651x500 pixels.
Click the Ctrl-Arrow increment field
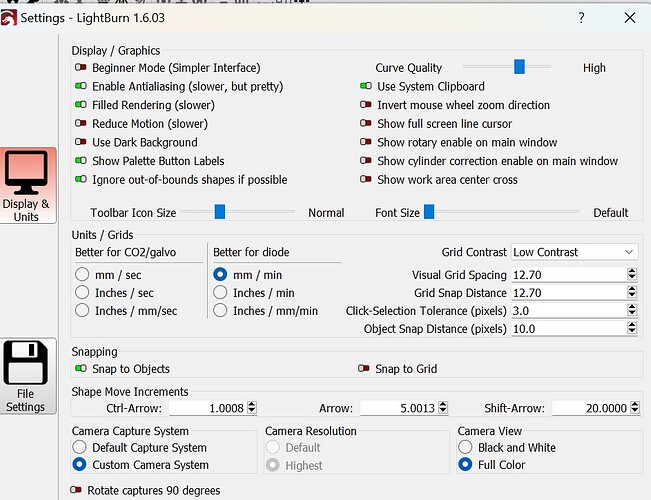pos(208,408)
